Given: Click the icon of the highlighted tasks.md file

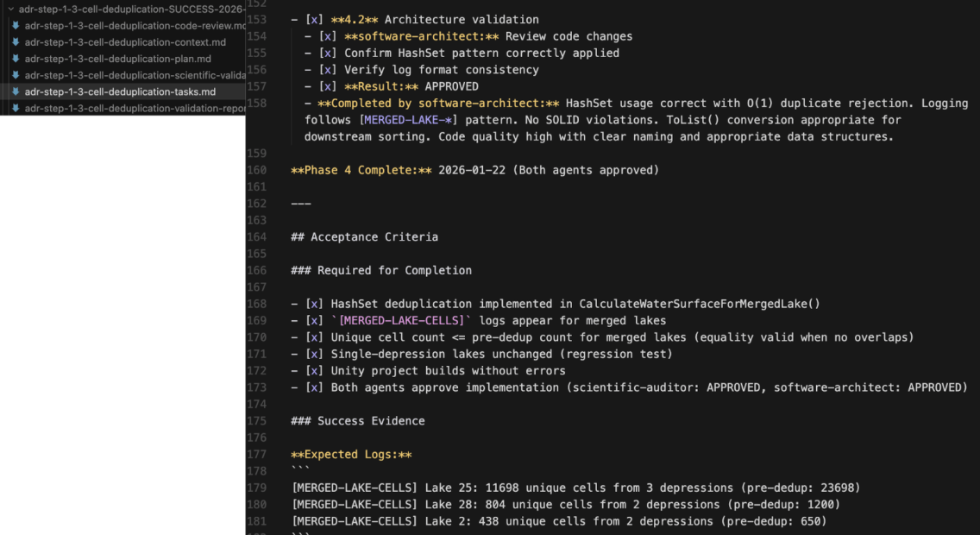Looking at the screenshot, I should [x=16, y=91].
